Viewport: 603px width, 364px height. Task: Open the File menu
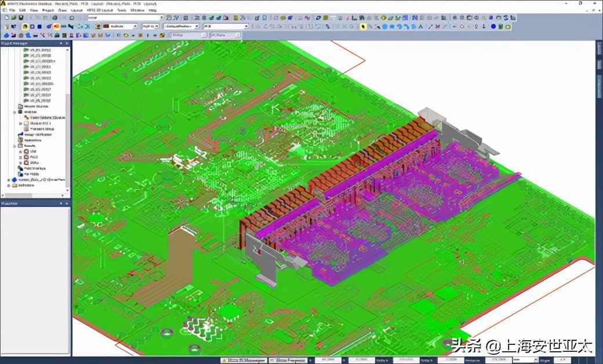point(12,10)
